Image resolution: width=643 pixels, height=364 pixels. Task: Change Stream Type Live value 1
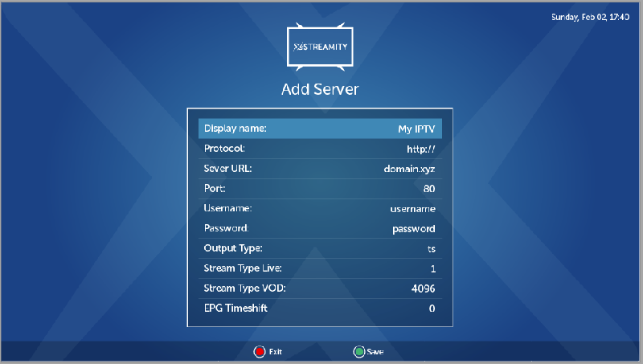coord(433,269)
